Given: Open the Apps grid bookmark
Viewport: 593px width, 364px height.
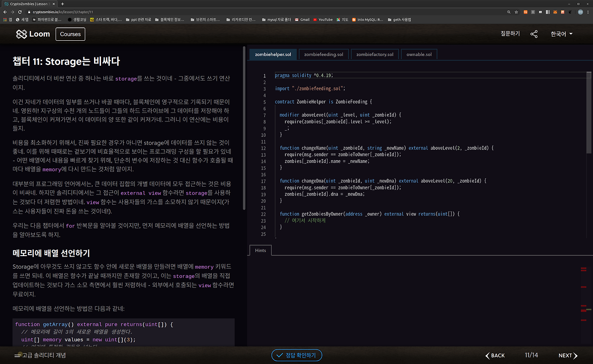Looking at the screenshot, I should (x=8, y=19).
